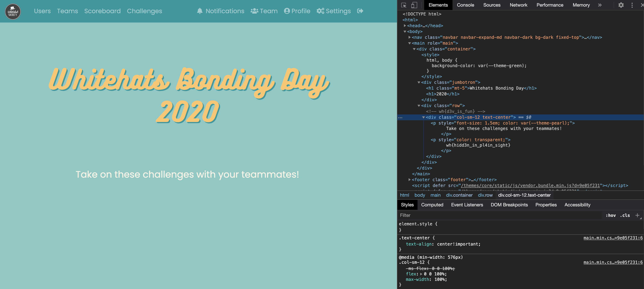Collapse the col-sm-12 text-center div
This screenshot has width=644, height=289.
pos(424,117)
